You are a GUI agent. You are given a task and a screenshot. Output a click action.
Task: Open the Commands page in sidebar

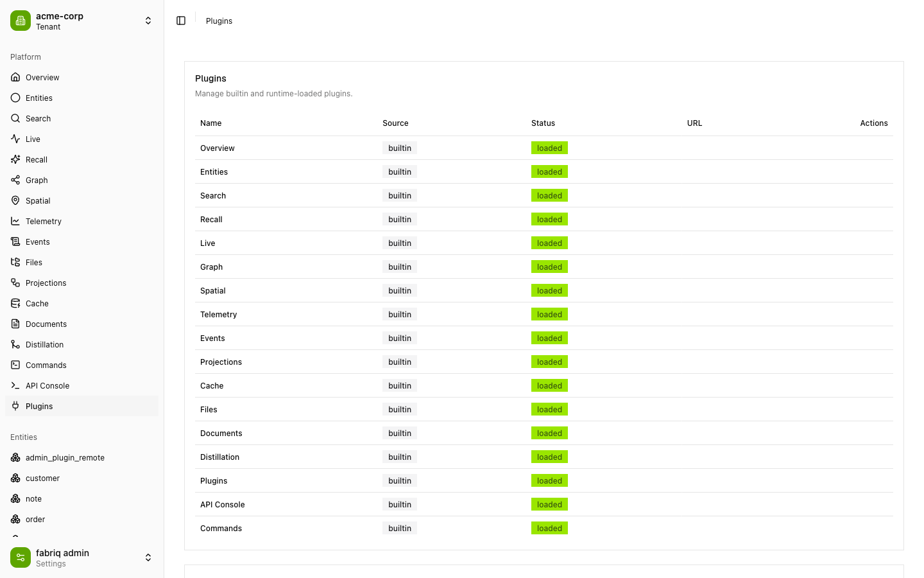[82, 365]
